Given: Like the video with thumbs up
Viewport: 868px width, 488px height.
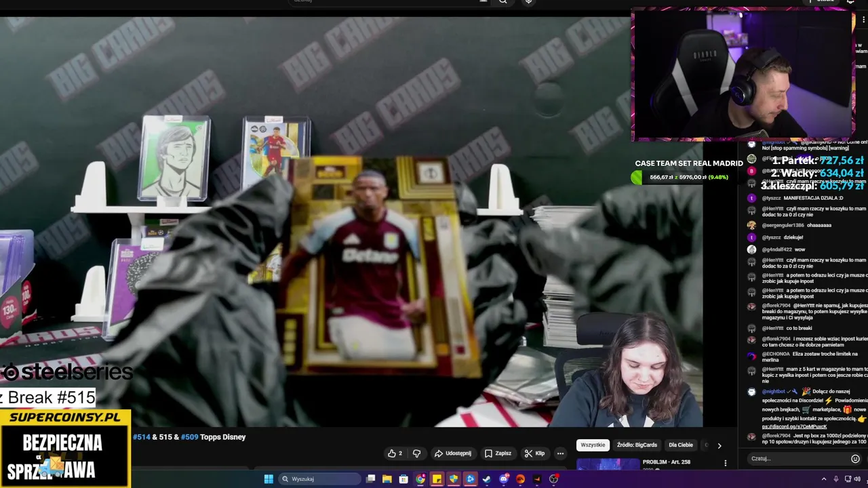Looking at the screenshot, I should (395, 453).
